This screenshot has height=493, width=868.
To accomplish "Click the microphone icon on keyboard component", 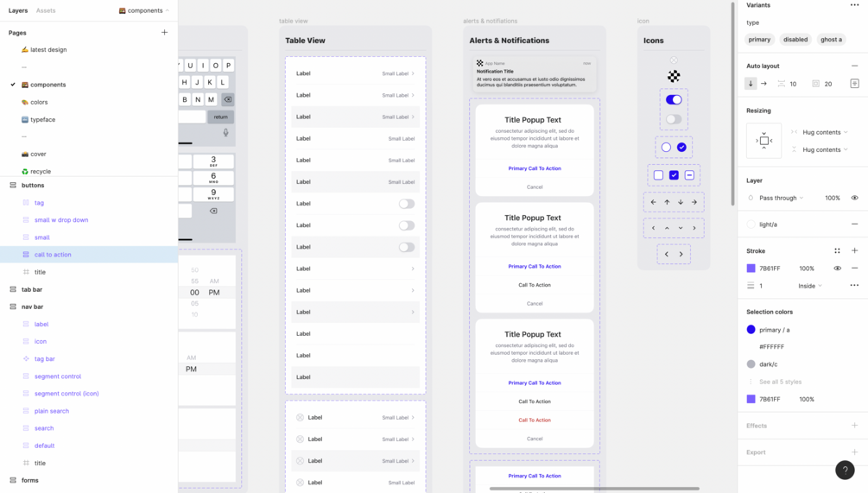I will [226, 133].
